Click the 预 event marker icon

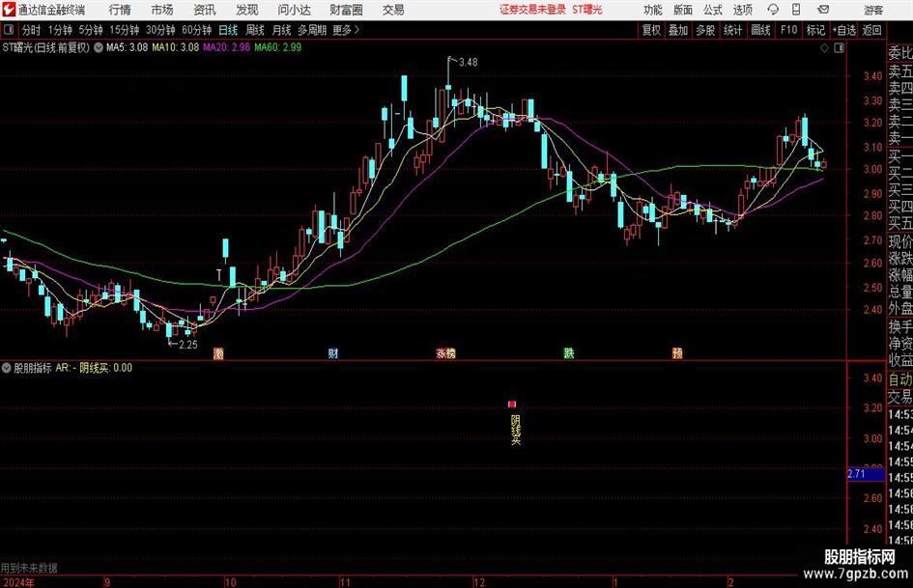point(677,352)
